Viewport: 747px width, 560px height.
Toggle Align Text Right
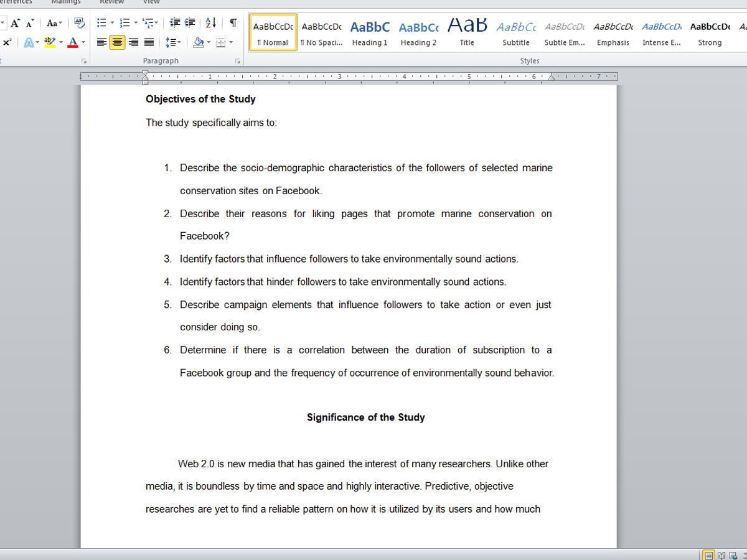click(133, 42)
